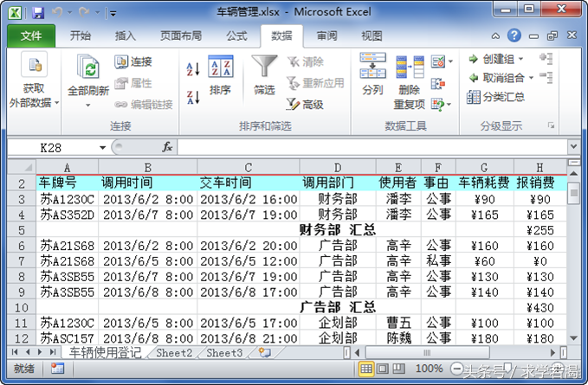Switch to the 审阅 ribbon tab
Image resolution: width=588 pixels, height=385 pixels.
326,36
